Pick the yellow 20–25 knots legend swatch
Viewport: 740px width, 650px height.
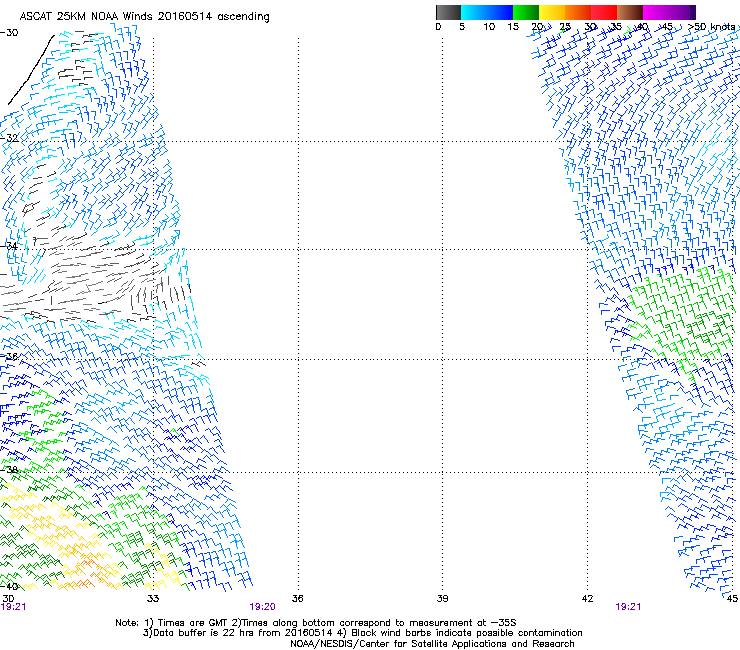[x=552, y=12]
